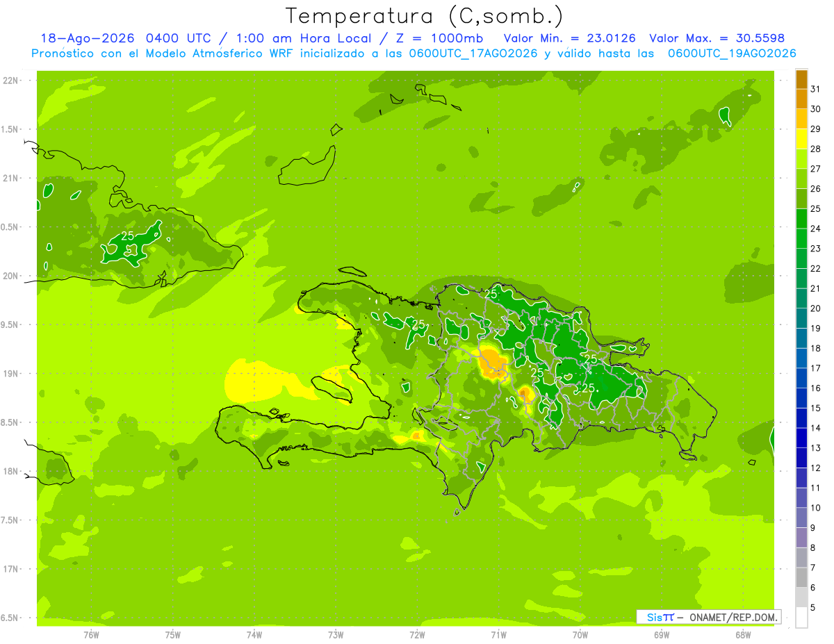834x644 pixels.
Task: Click the yellow 28 degree legend swatch
Action: click(x=801, y=140)
